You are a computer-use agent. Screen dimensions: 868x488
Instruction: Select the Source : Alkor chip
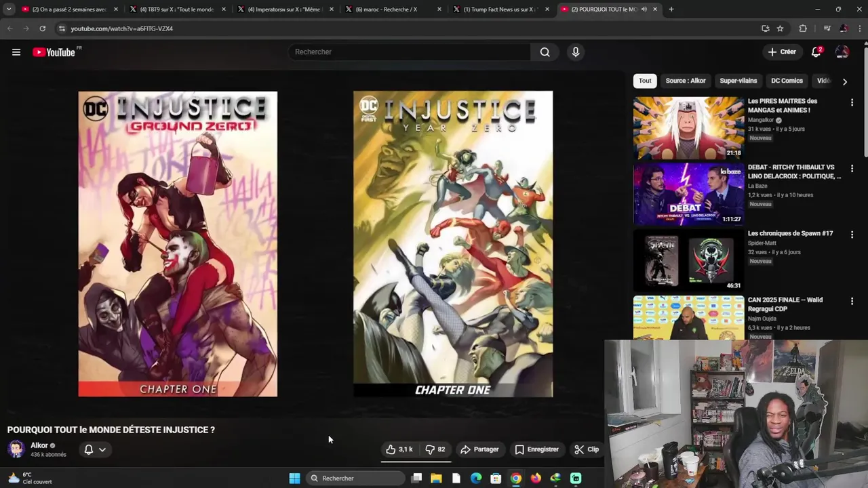686,81
